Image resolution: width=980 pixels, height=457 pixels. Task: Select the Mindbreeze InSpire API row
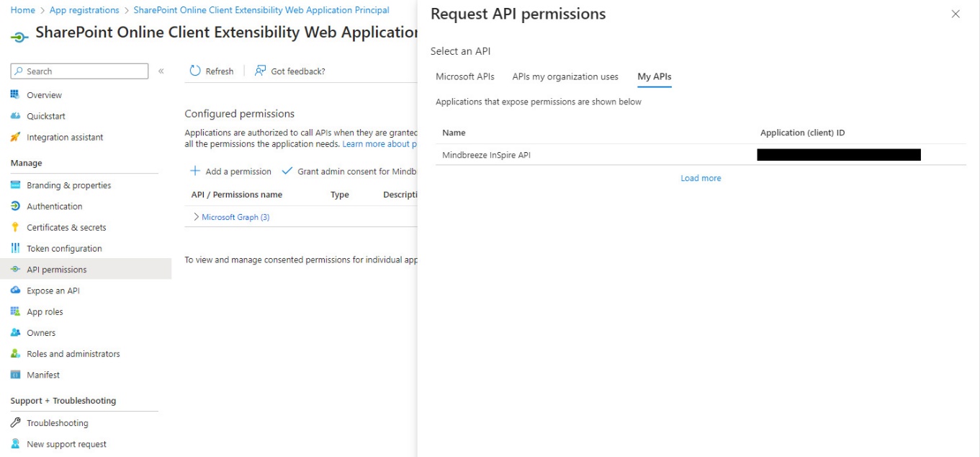(701, 155)
